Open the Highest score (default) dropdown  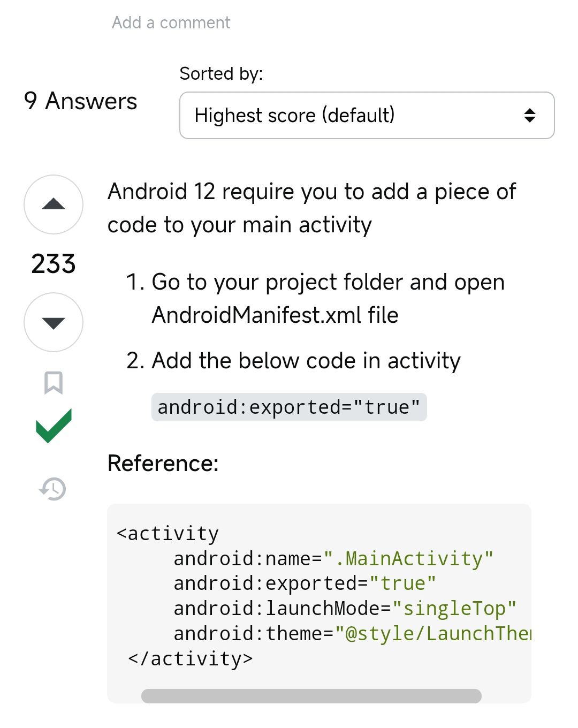click(367, 115)
